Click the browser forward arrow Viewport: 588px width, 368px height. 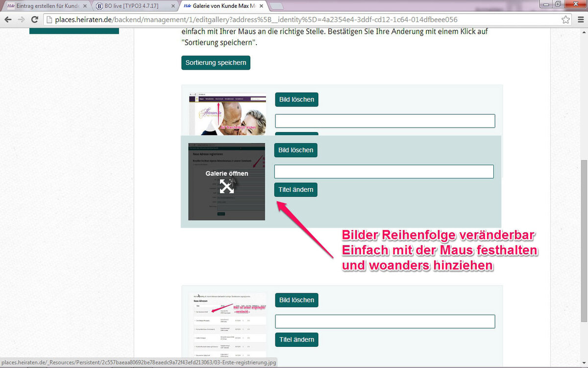21,20
